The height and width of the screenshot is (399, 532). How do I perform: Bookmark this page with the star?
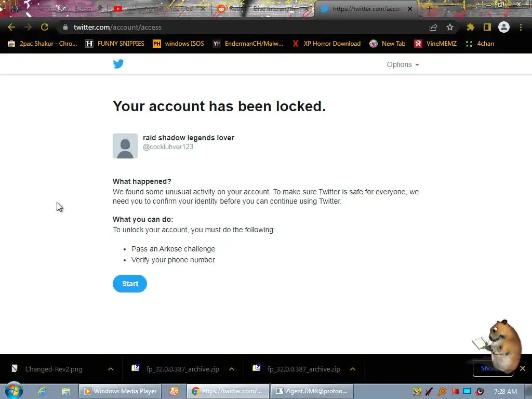click(450, 27)
